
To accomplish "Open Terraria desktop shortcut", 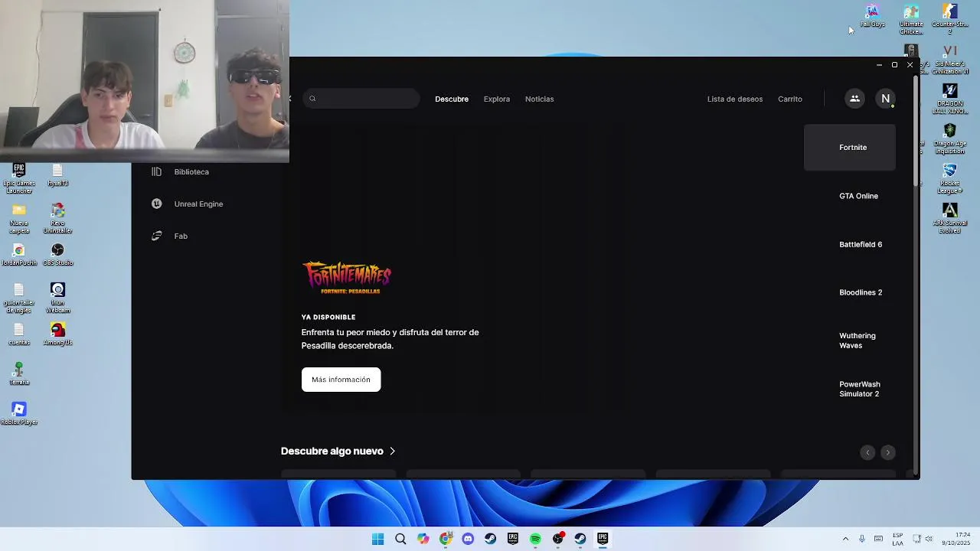I will tap(19, 374).
